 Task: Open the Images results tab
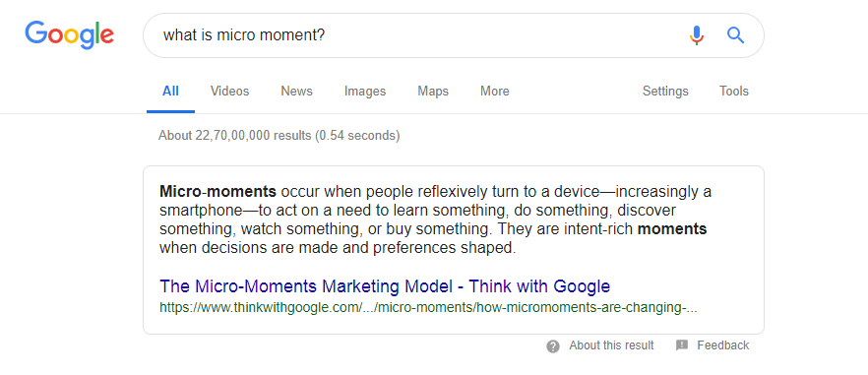[x=365, y=91]
